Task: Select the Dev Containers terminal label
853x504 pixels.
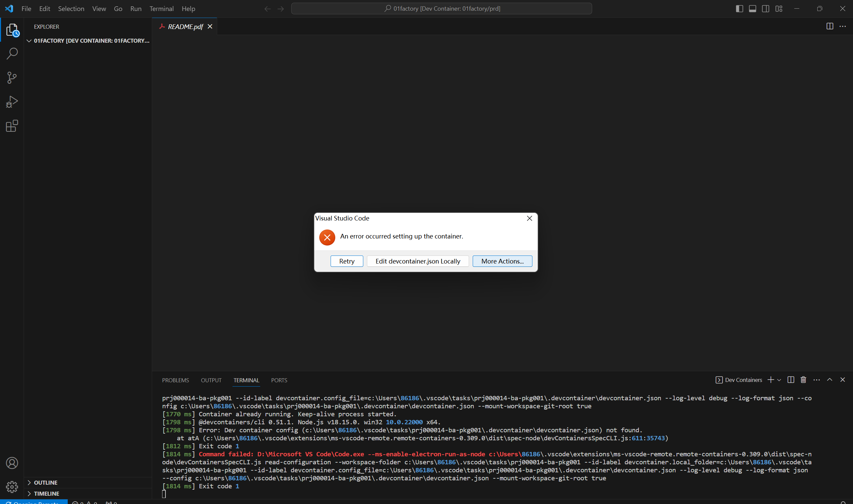Action: 739,380
